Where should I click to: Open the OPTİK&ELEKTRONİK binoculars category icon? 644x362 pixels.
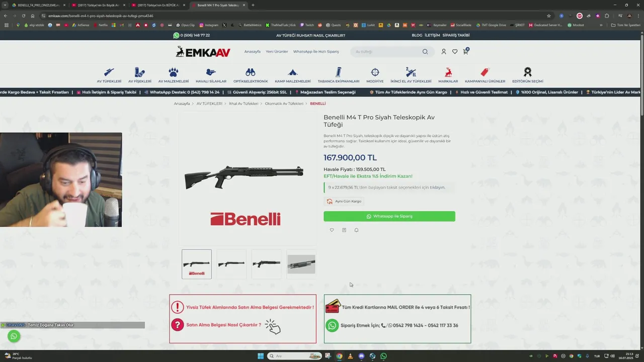pyautogui.click(x=251, y=72)
